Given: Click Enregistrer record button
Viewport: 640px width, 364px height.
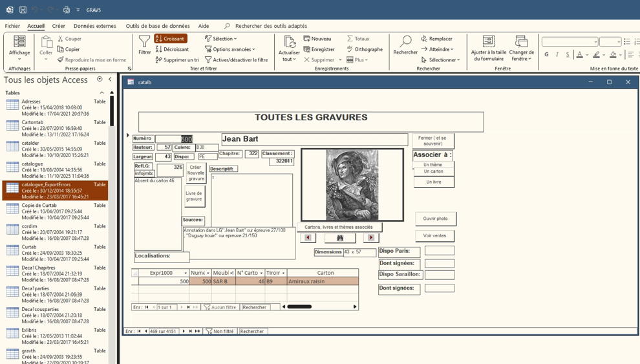Looking at the screenshot, I should [319, 49].
